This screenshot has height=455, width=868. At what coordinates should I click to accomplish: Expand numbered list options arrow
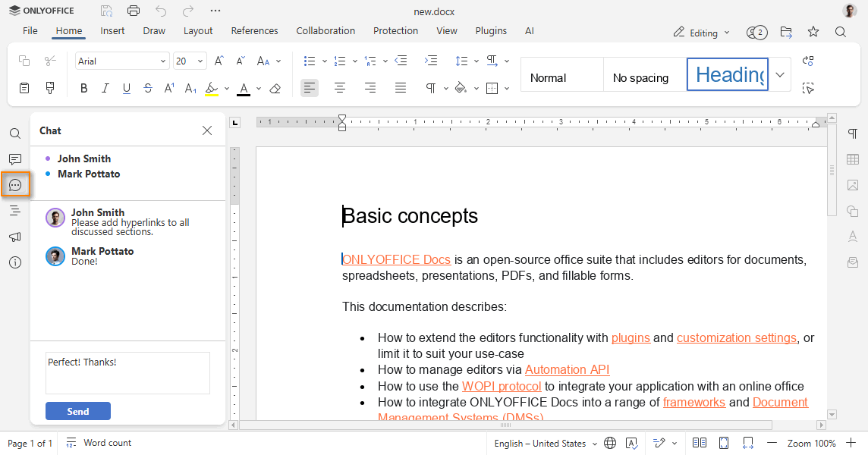tap(355, 61)
